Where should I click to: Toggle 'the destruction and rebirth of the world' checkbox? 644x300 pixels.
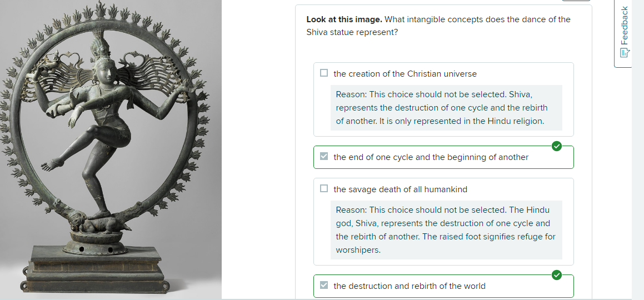tap(324, 286)
